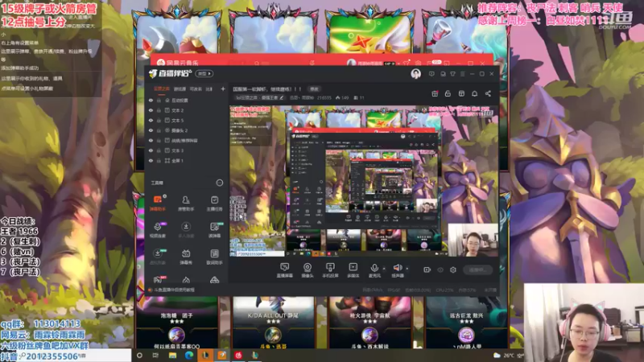The height and width of the screenshot is (362, 644).
Task: Toggle visibility of 自动设置 layer
Action: tap(151, 100)
